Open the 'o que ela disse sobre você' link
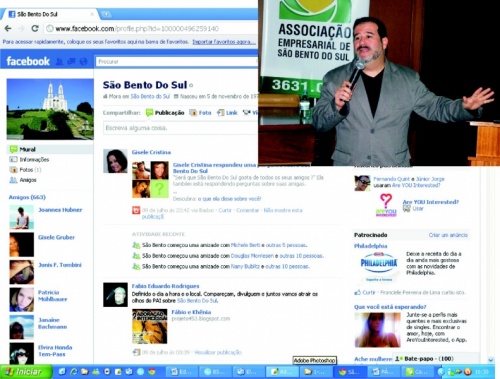500x379 pixels. [229, 199]
